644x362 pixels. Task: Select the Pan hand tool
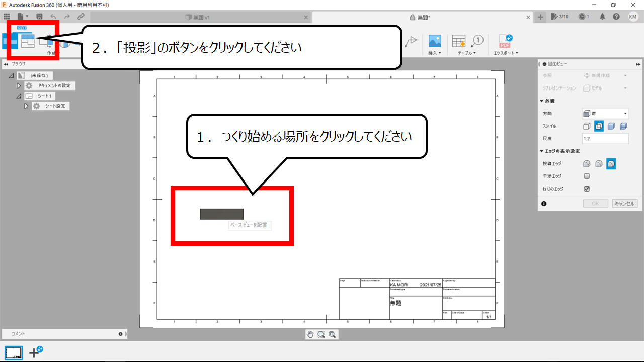(310, 334)
